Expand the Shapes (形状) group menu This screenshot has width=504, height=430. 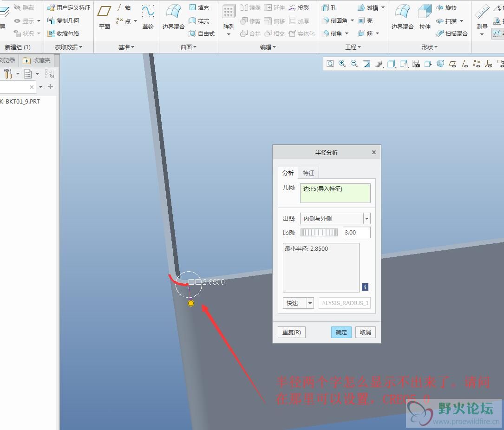click(429, 47)
